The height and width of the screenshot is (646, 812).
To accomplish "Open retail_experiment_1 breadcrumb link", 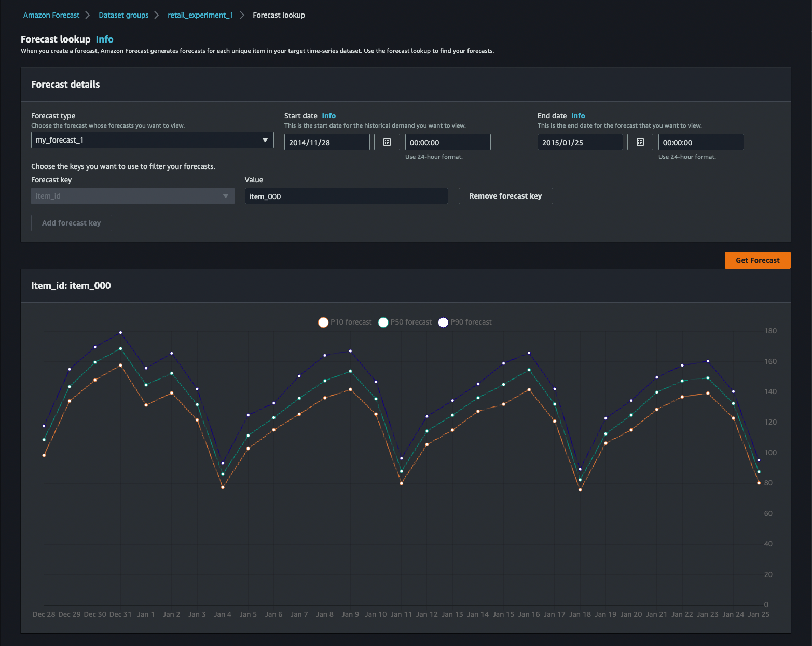I will coord(200,15).
